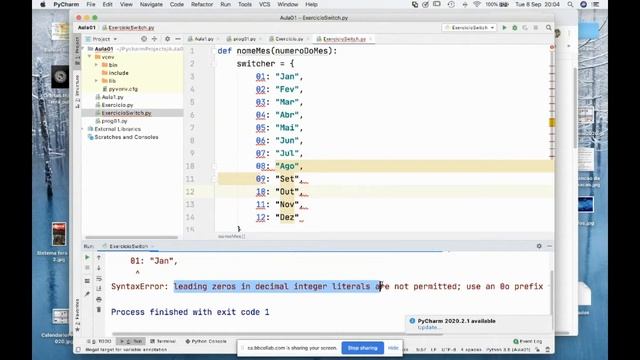Switch to the Exercicio.py editor tab

pos(288,39)
